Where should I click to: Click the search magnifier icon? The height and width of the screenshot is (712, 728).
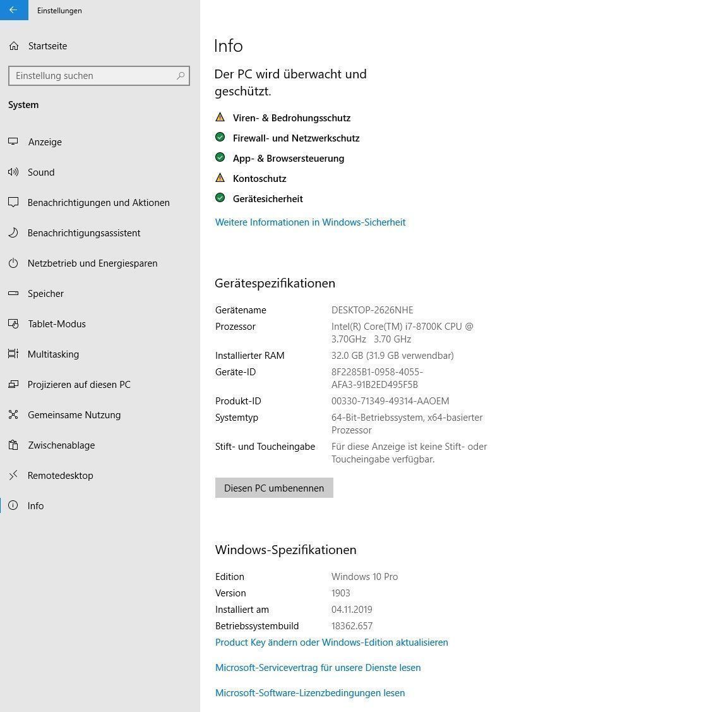pyautogui.click(x=181, y=76)
